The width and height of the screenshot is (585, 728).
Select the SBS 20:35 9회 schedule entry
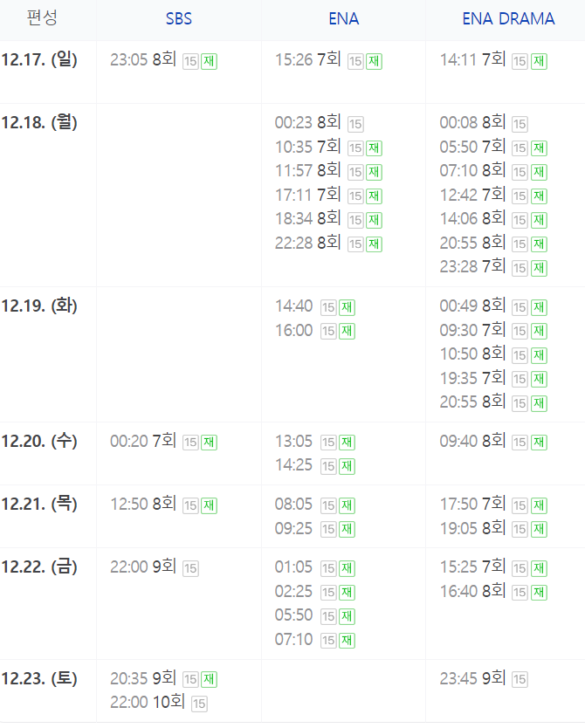tap(143, 678)
